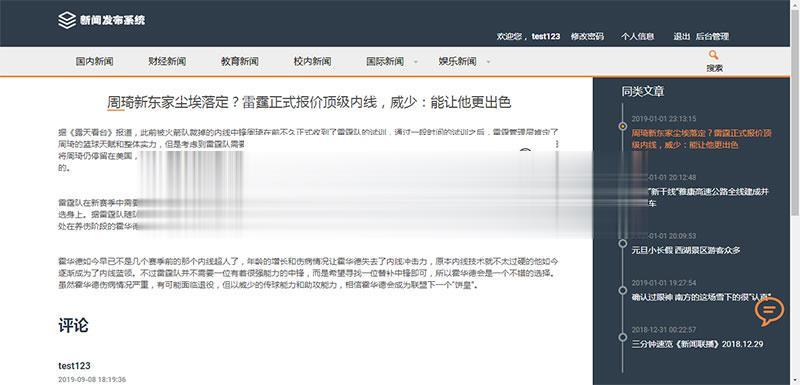Viewport: 800px width, 385px height.
Task: Open the 国内新闻 menu item
Action: pyautogui.click(x=94, y=62)
